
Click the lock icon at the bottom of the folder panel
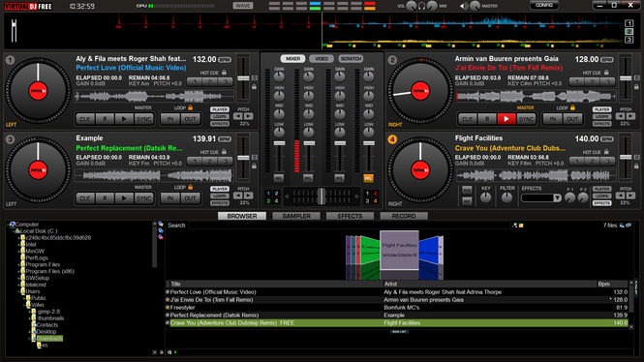[162, 352]
